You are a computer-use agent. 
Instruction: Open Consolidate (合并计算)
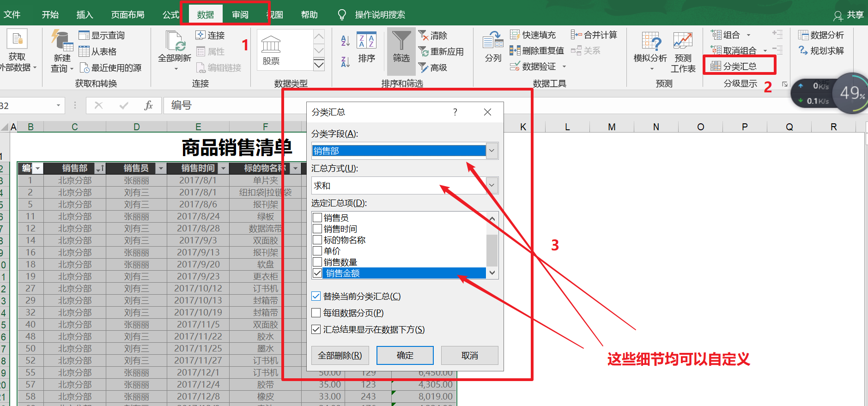(594, 35)
